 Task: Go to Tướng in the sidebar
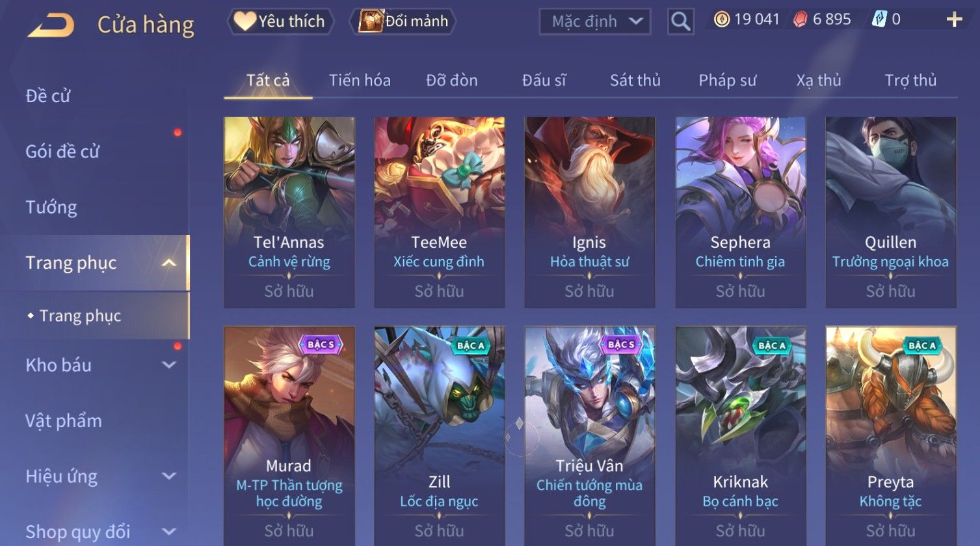[x=51, y=207]
